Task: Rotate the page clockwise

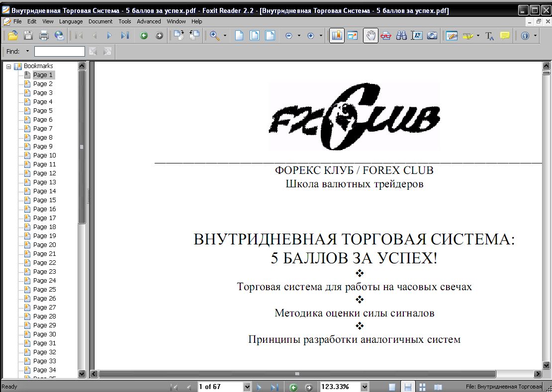Action: [179, 35]
